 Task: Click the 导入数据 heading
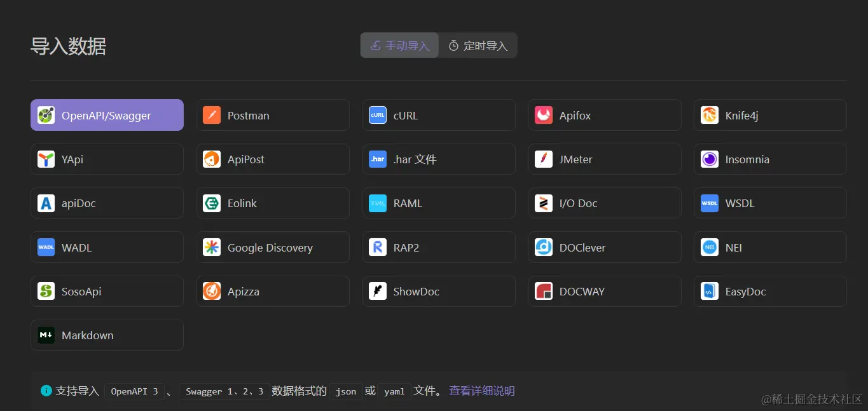tap(68, 46)
